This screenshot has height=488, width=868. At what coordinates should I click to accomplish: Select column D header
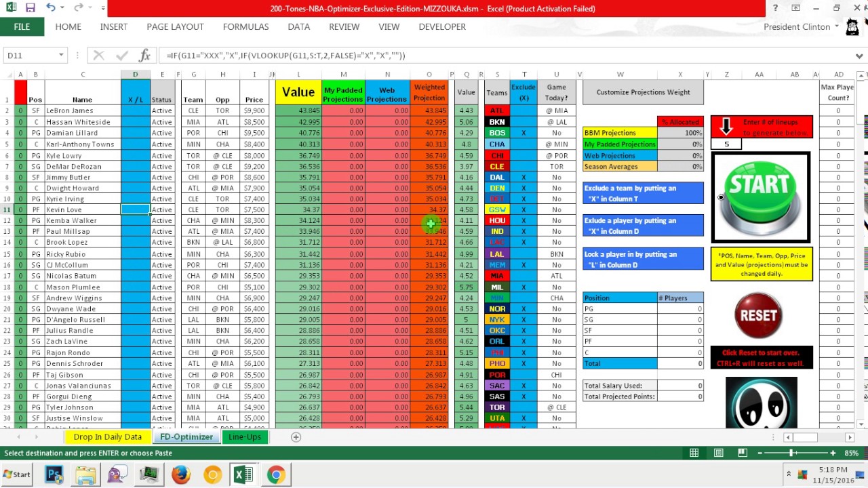(135, 75)
